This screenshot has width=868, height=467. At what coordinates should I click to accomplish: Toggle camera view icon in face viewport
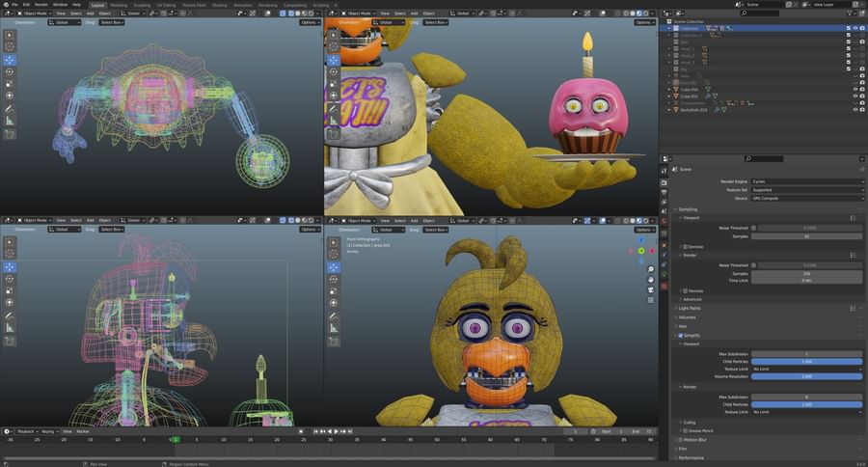tap(650, 289)
